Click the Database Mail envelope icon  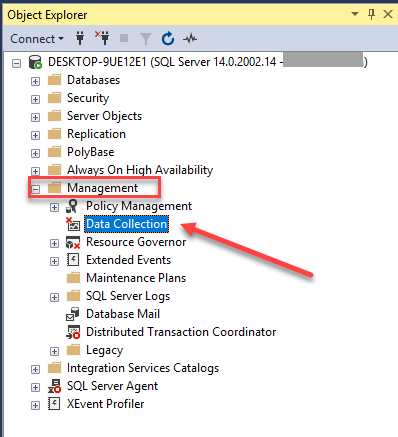coord(73,314)
